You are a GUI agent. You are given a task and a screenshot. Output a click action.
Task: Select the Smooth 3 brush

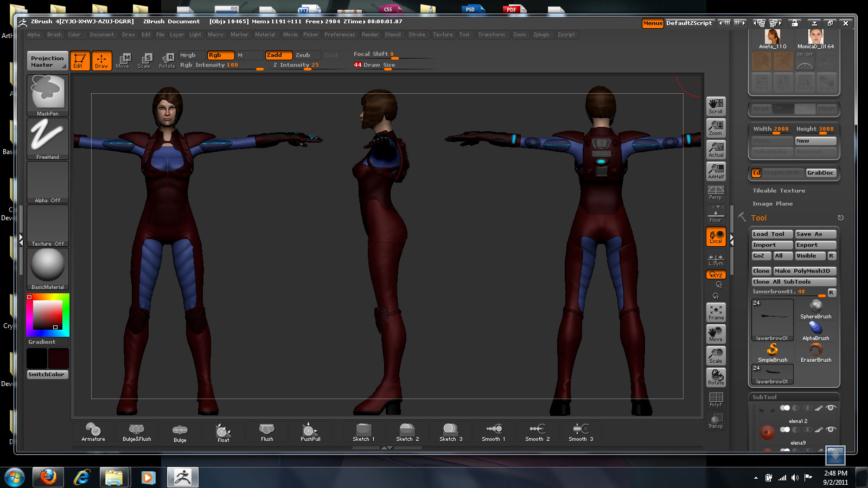580,432
